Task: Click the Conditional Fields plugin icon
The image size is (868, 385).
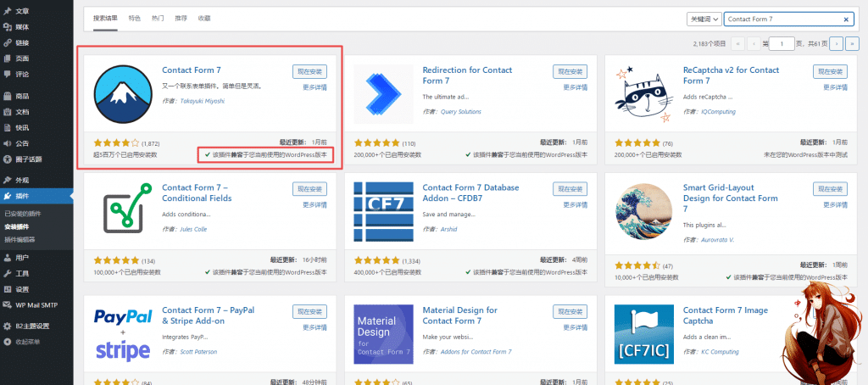Action: 123,211
